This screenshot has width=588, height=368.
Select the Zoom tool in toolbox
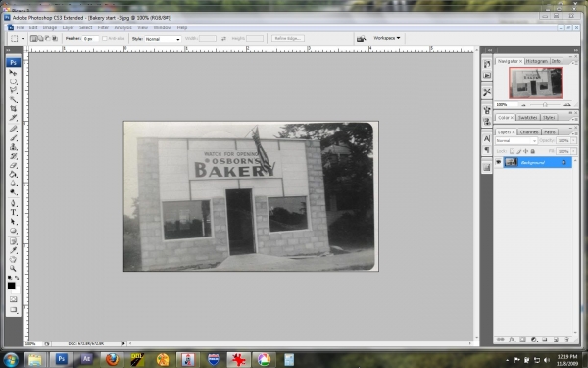[x=13, y=269]
